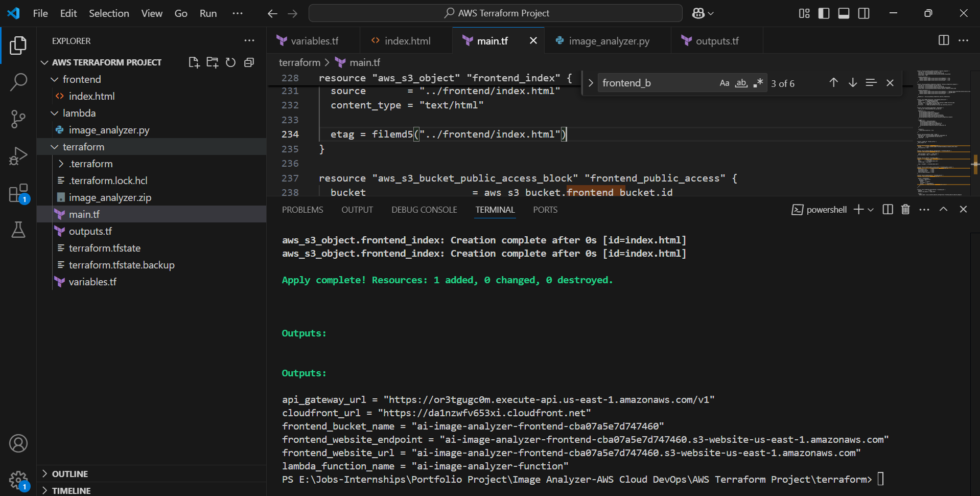
Task: Open the Extensions view
Action: pyautogui.click(x=18, y=193)
